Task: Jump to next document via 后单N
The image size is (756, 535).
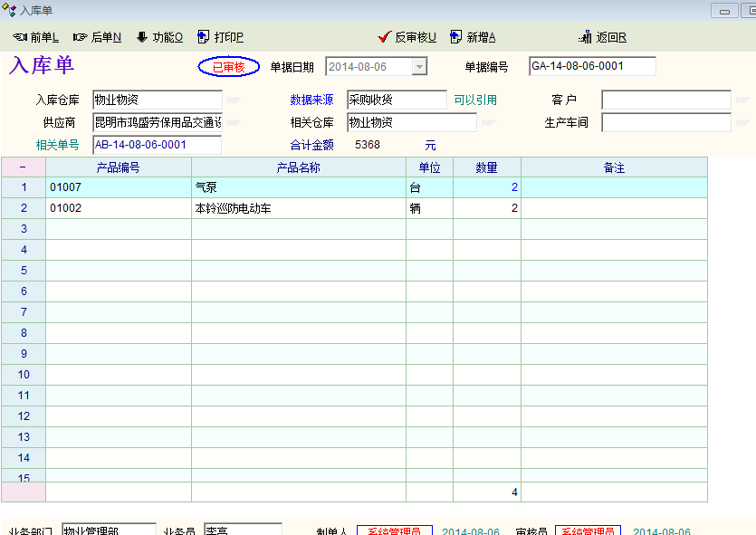Action: point(97,37)
